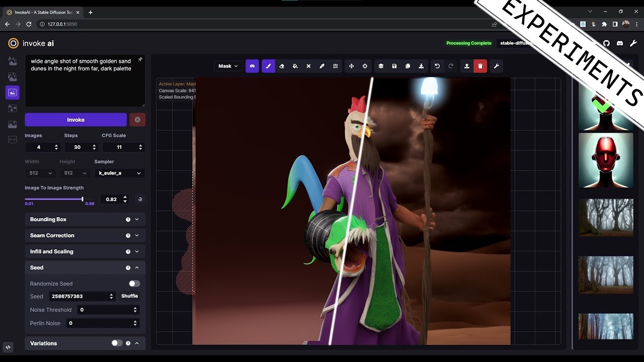Click the Reset view crosshair icon

365,66
